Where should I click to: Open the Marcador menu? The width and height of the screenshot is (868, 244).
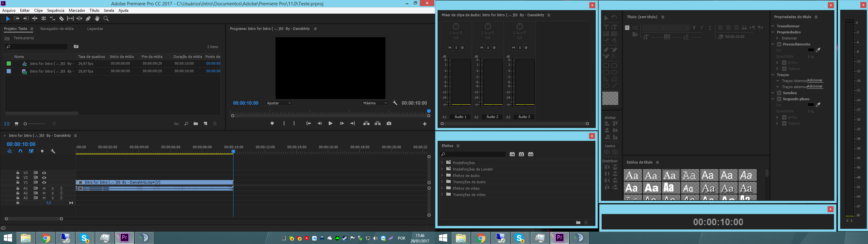[77, 10]
